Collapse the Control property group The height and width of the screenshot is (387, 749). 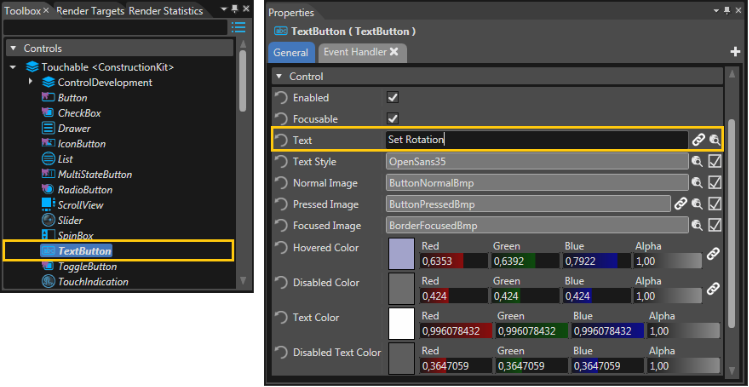[x=279, y=76]
